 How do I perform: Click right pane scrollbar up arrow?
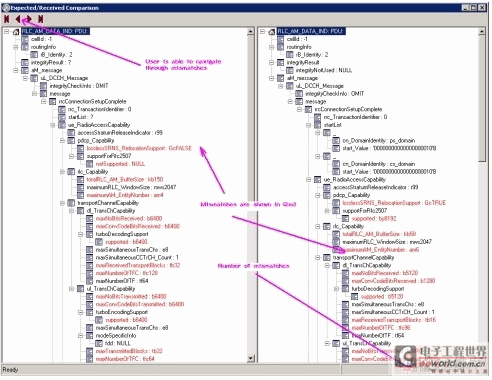tap(482, 32)
